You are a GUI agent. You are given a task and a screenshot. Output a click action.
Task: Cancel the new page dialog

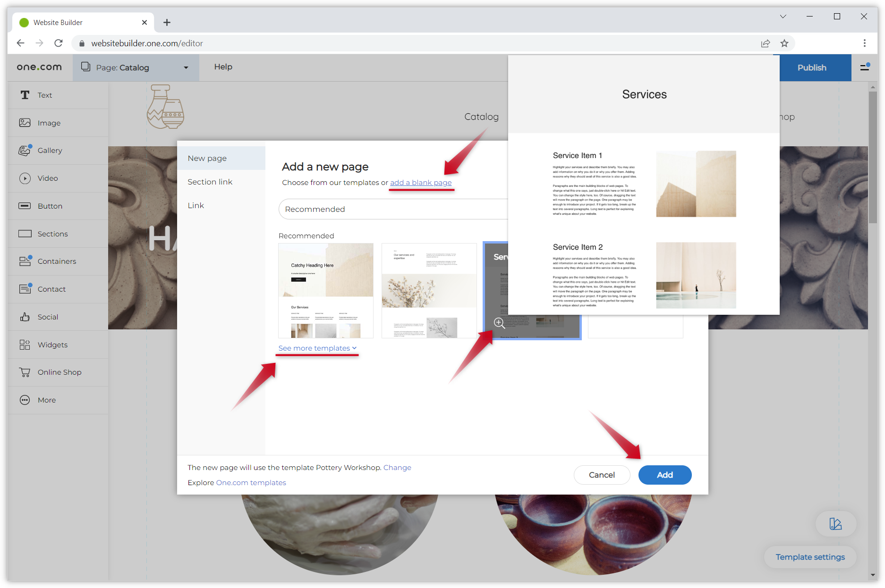point(602,475)
